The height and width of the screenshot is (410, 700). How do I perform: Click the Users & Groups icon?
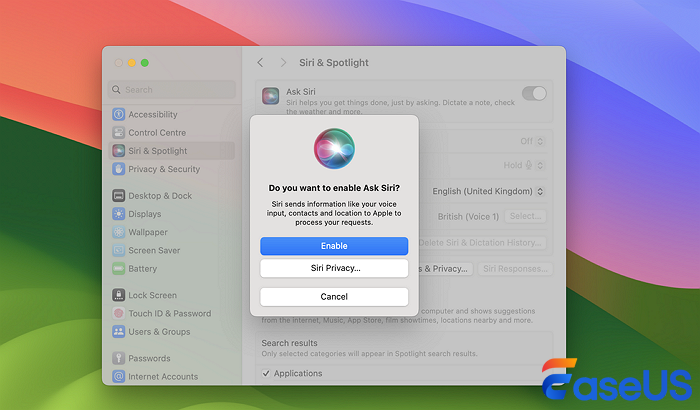[x=118, y=332]
